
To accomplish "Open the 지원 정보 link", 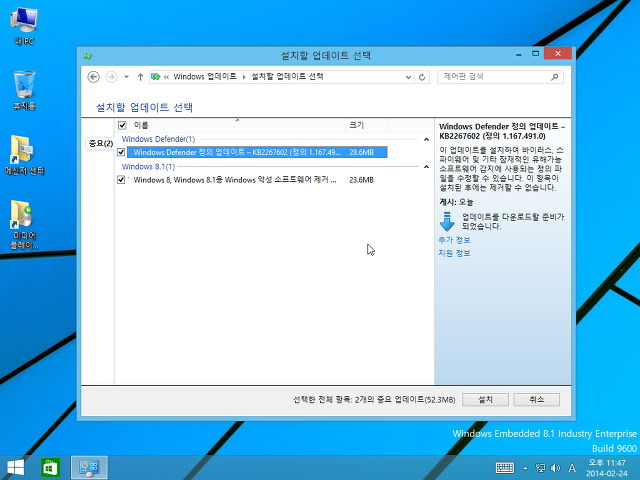I will pos(454,253).
